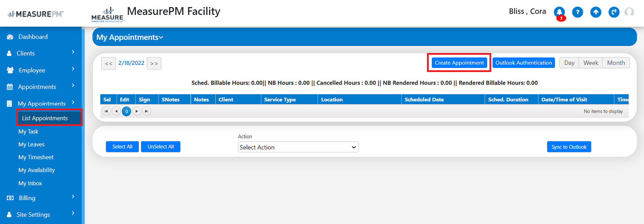Viewport: 644px width, 224px height.
Task: Expand the Employee sidebar menu
Action: pyautogui.click(x=73, y=69)
